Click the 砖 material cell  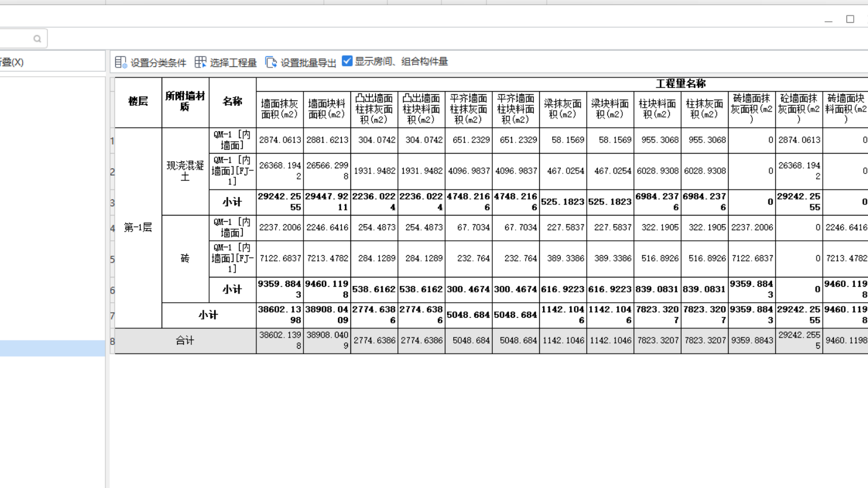[185, 259]
